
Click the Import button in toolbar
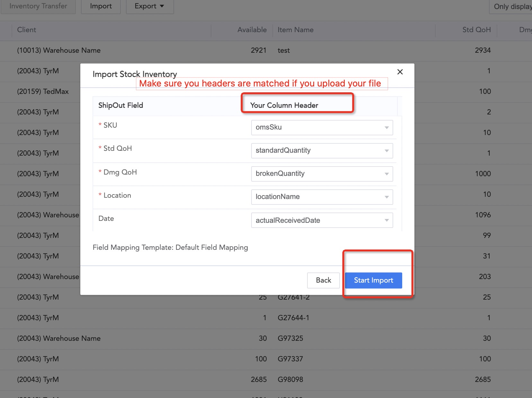tap(101, 6)
